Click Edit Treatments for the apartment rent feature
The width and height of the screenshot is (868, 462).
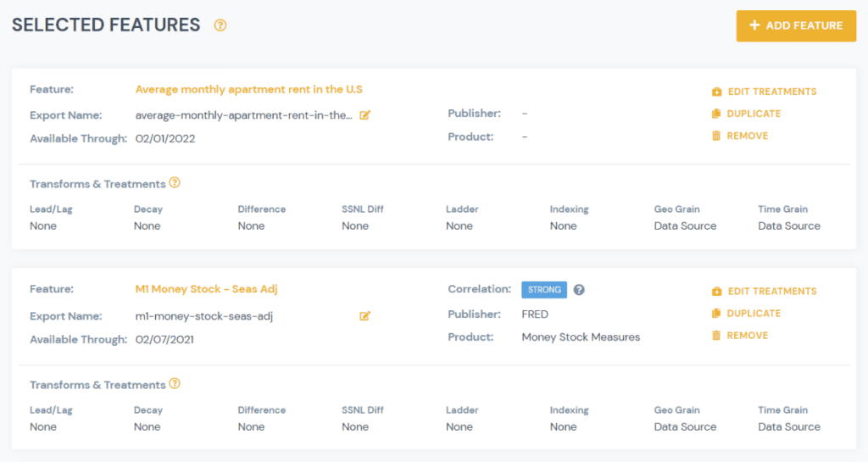point(764,92)
